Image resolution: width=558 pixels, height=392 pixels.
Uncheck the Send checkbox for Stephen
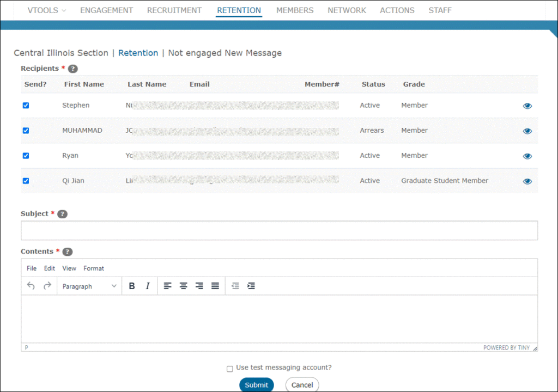tap(26, 105)
